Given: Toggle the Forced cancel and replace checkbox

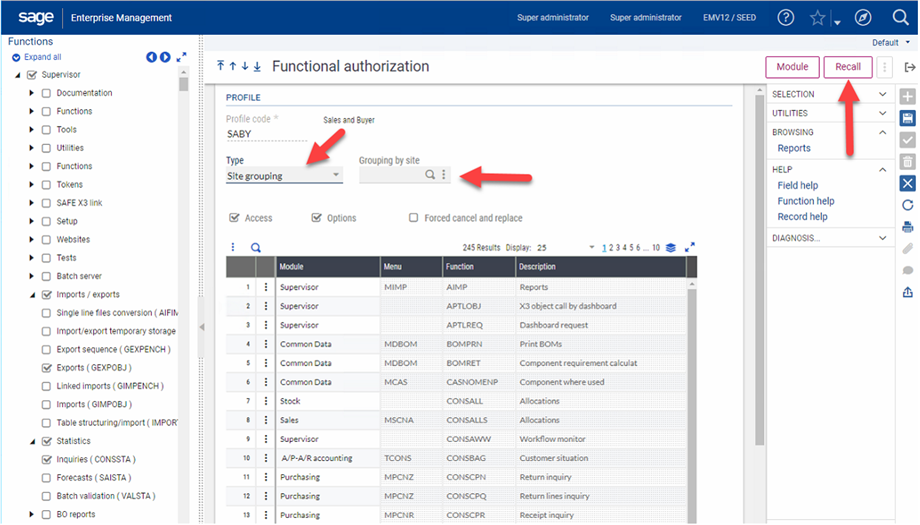Looking at the screenshot, I should point(414,218).
